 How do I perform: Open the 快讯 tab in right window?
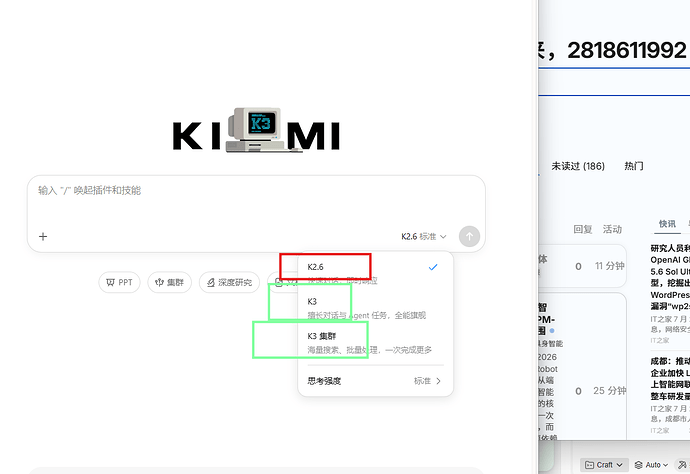tap(667, 224)
